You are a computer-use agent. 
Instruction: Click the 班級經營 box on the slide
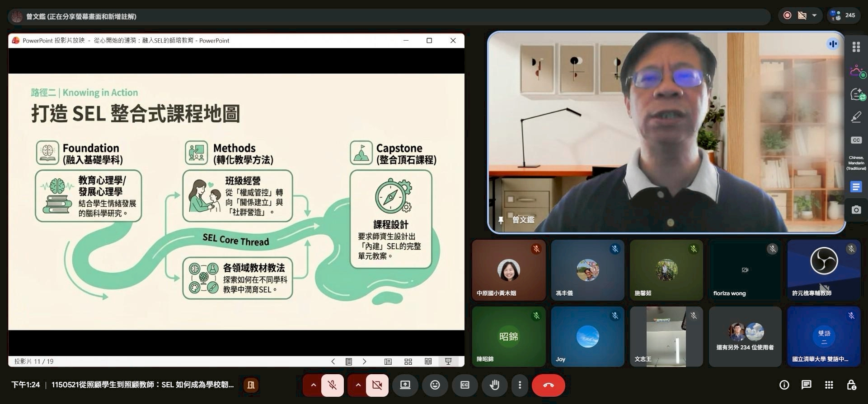coord(238,196)
